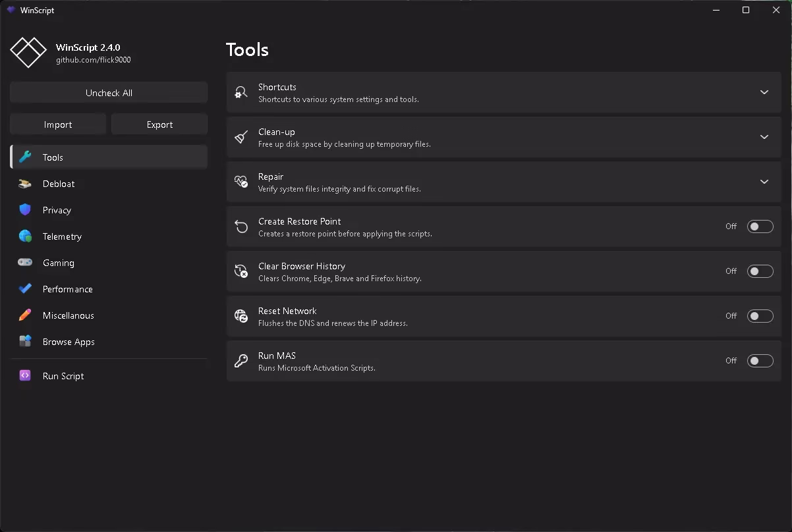This screenshot has height=532, width=792.
Task: Toggle the Reset Network switch
Action: [760, 316]
